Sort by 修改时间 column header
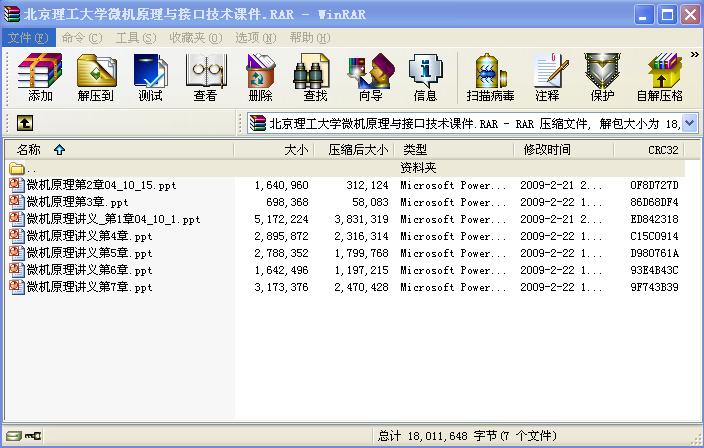Viewport: 704px width, 448px height. point(563,149)
